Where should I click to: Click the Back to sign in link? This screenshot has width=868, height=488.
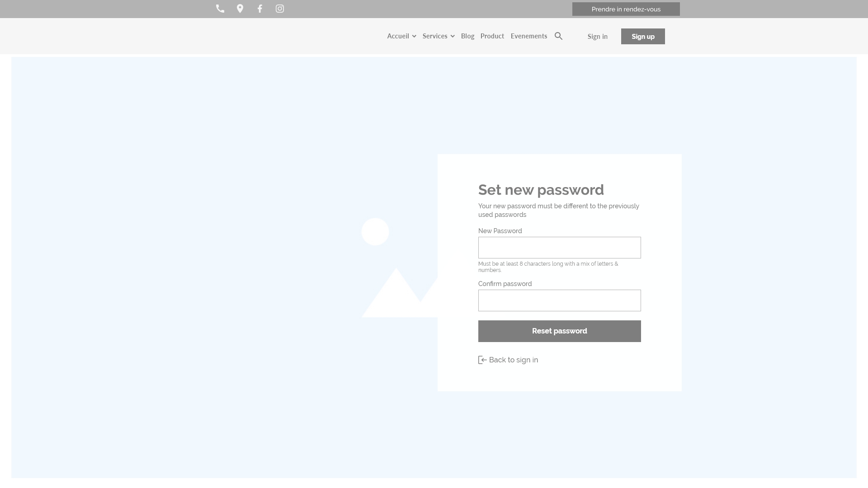click(508, 359)
